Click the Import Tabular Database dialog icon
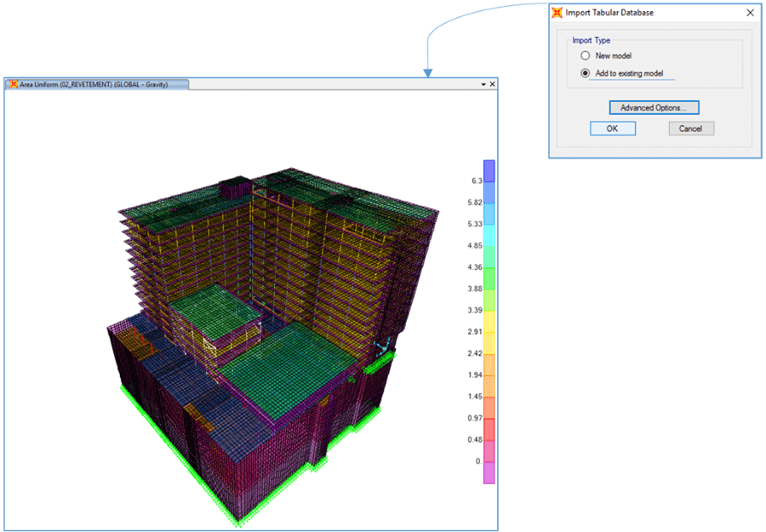Image resolution: width=766 pixels, height=532 pixels. point(557,13)
